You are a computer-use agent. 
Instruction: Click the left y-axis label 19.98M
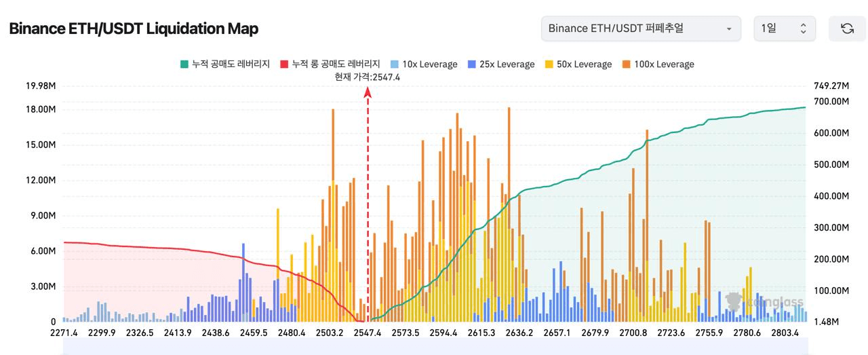41,86
